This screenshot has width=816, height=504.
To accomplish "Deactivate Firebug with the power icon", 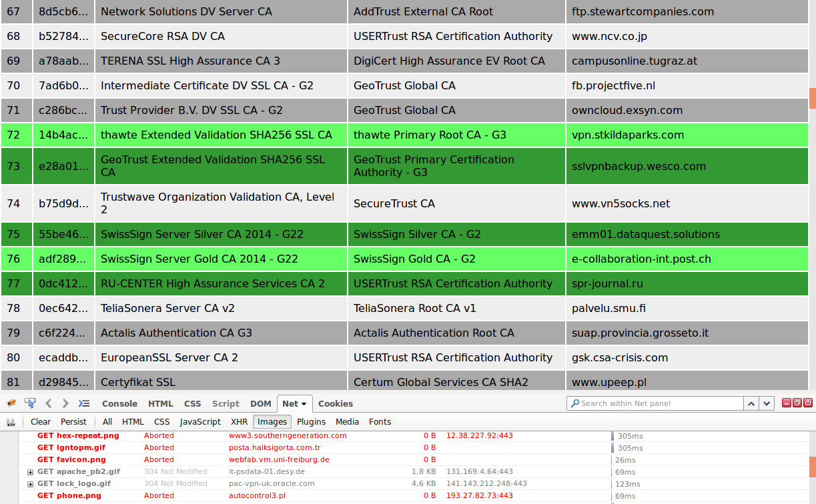I will click(x=808, y=403).
